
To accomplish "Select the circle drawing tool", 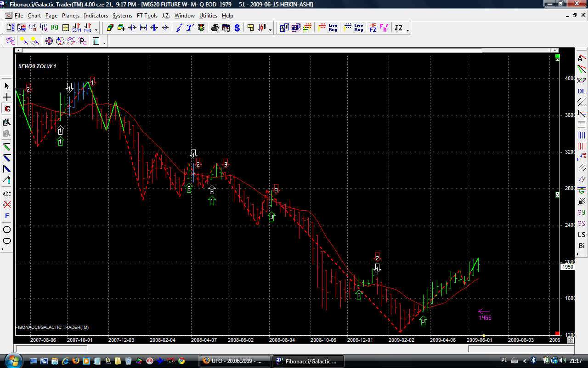I will point(7,230).
